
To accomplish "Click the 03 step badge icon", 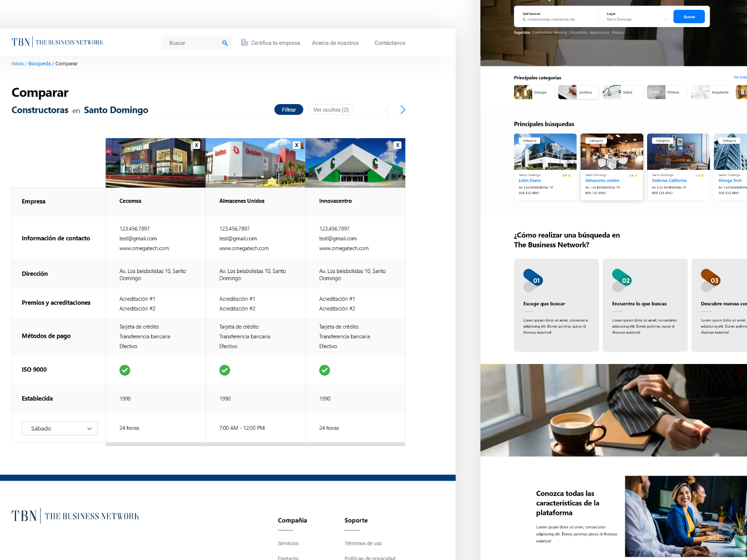I will coord(711,280).
